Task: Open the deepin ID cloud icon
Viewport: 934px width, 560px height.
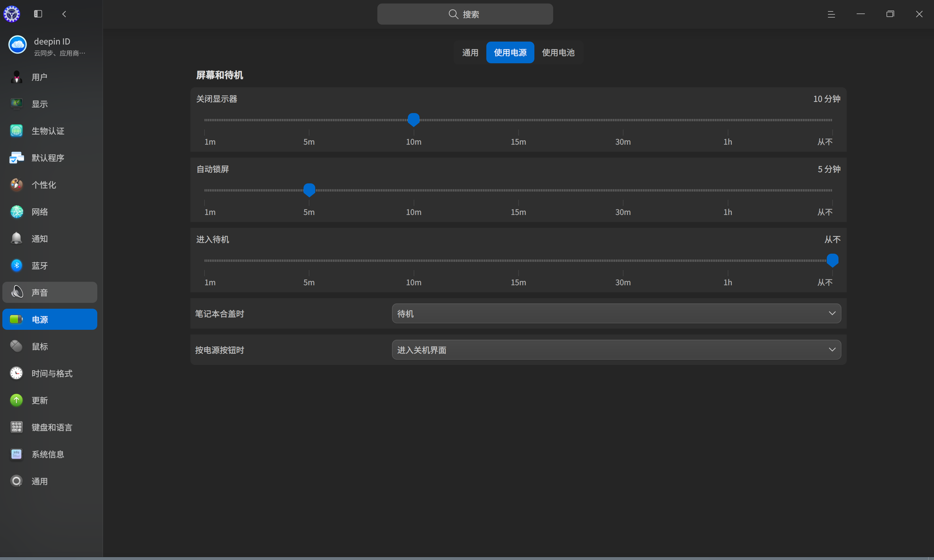Action: tap(18, 45)
